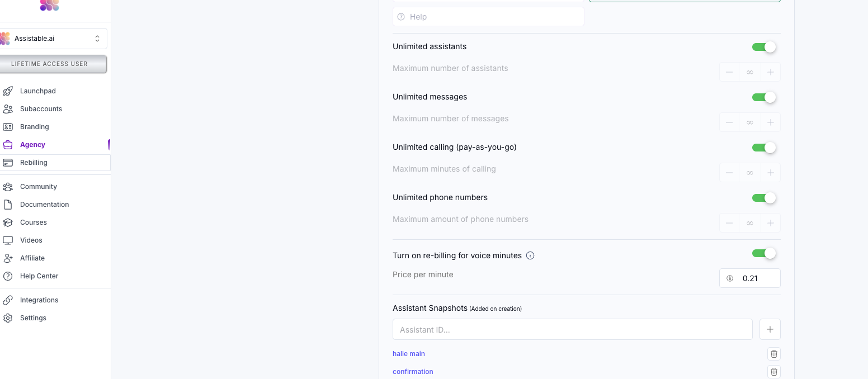Click info icon beside re-billing label

tap(530, 256)
